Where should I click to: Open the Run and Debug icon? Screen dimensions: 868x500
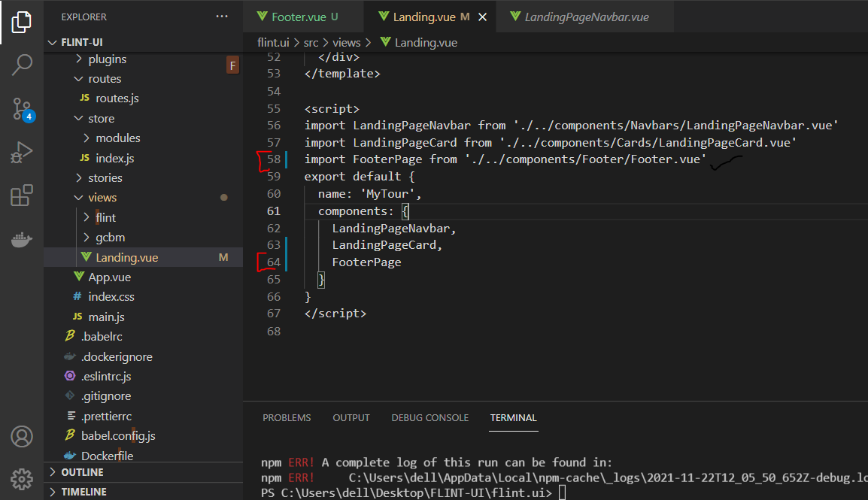pyautogui.click(x=22, y=152)
